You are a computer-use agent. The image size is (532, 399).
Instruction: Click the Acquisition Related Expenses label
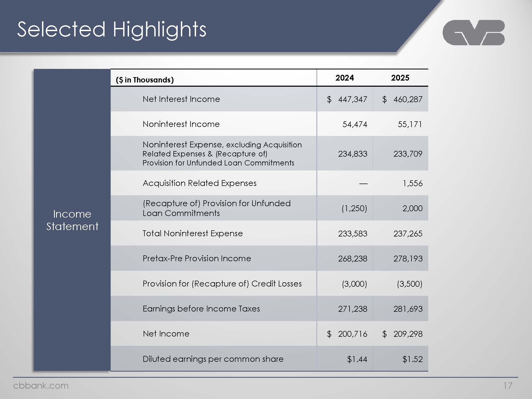199,183
